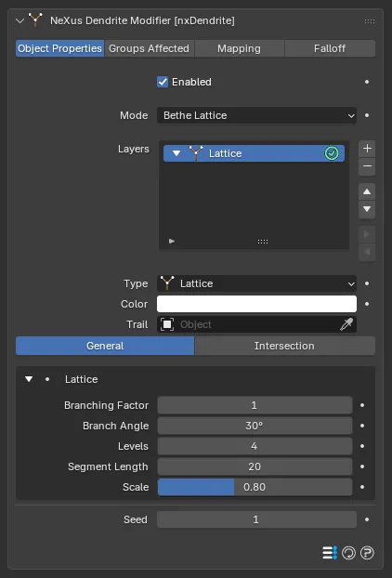Screen dimensions: 392x578
Task: Uncheck the Enabled checkbox
Action: [x=163, y=82]
